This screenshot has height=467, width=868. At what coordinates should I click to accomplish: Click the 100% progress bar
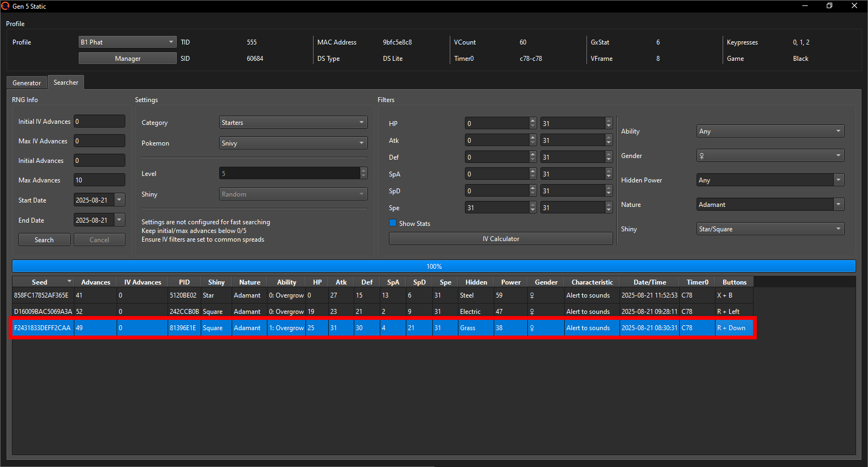coord(433,267)
